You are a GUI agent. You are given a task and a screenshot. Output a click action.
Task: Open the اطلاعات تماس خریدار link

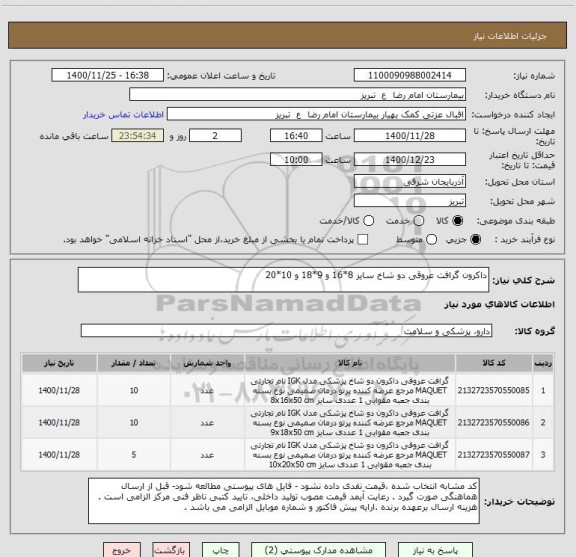tap(123, 115)
